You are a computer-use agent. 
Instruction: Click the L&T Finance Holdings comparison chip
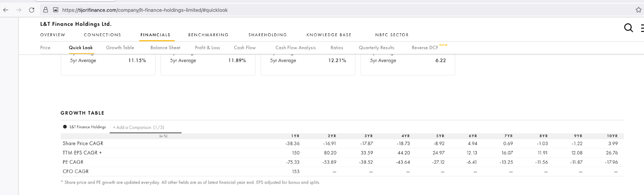[x=85, y=127]
